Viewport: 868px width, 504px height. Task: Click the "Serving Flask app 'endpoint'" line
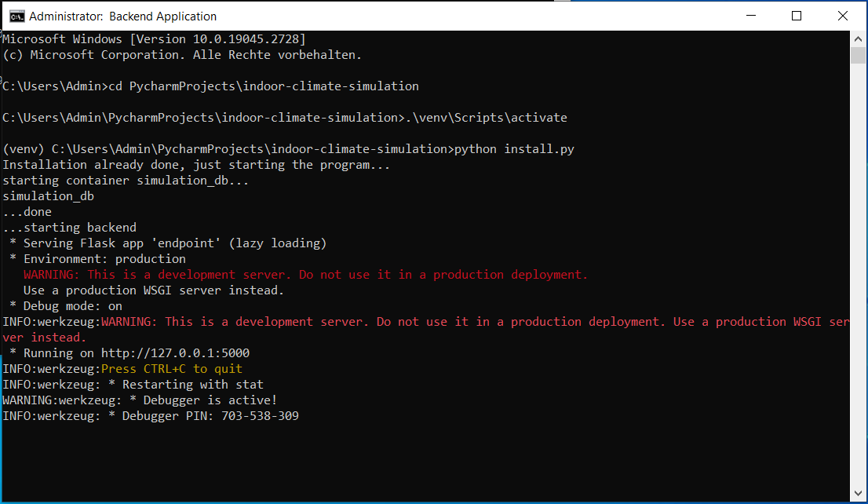174,243
